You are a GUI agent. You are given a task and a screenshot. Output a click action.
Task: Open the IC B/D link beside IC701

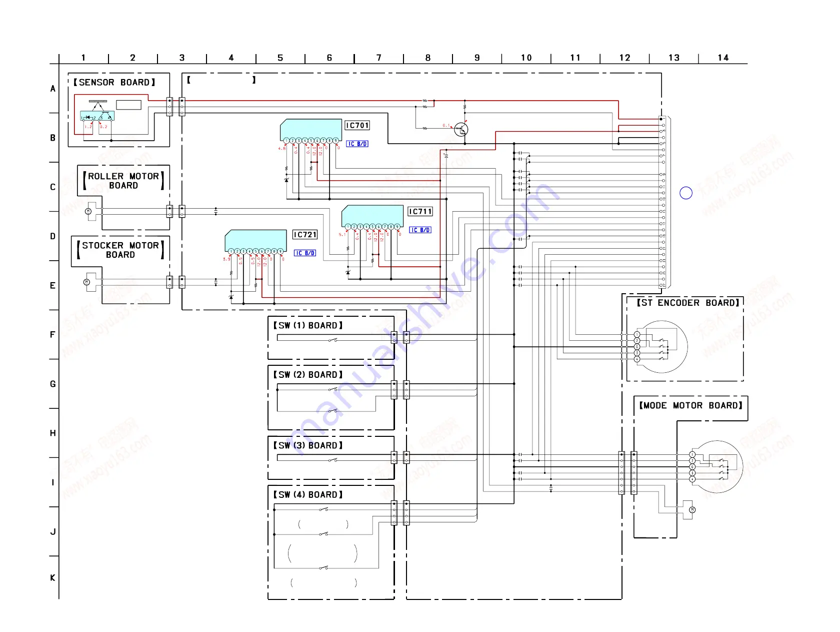tap(357, 144)
